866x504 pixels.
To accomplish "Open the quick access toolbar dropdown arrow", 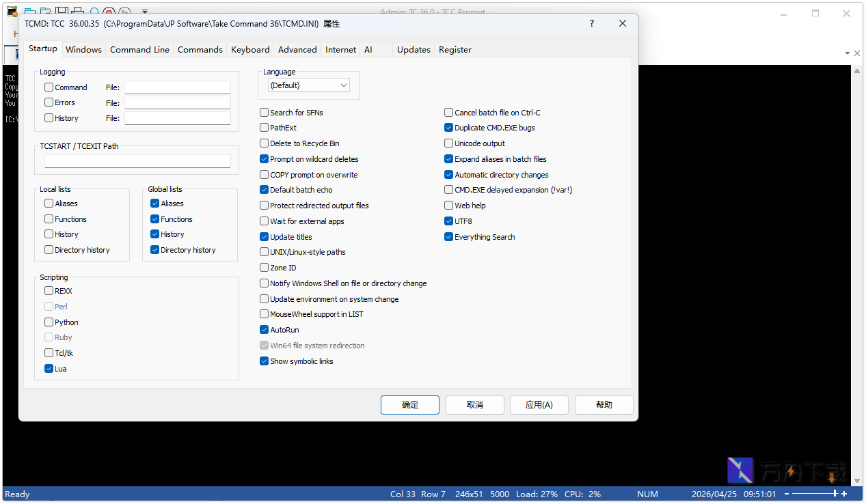I will point(144,12).
